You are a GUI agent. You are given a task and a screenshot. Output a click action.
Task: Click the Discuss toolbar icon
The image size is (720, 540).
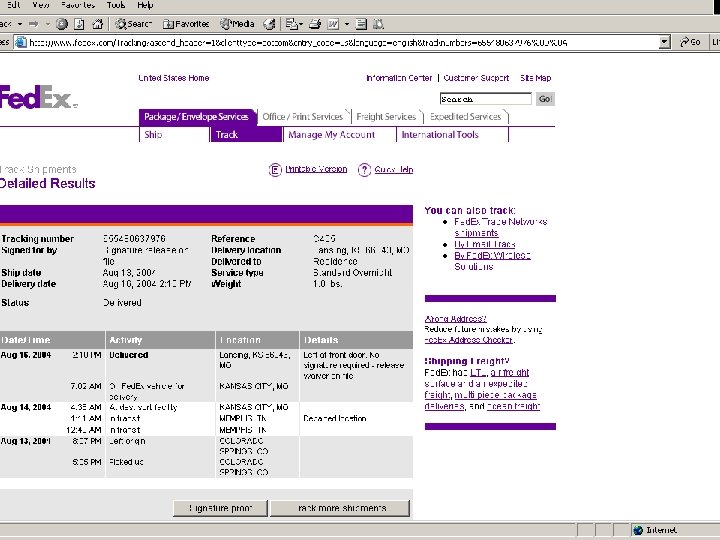[361, 24]
